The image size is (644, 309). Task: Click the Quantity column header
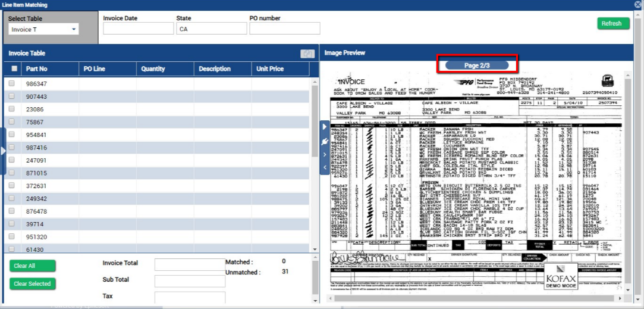click(165, 68)
